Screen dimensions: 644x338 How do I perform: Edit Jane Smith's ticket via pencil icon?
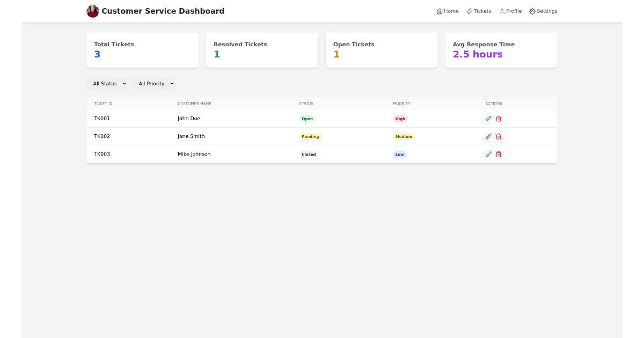(x=488, y=136)
